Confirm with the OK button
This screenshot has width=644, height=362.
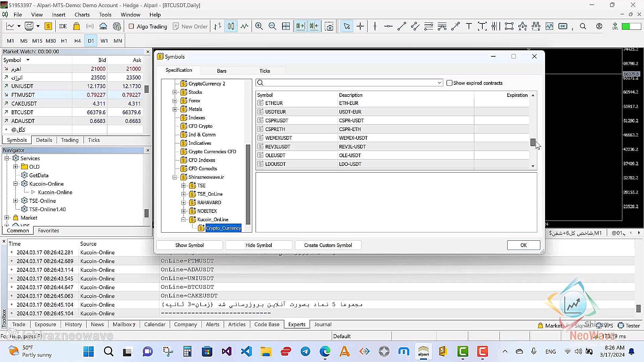click(x=524, y=245)
